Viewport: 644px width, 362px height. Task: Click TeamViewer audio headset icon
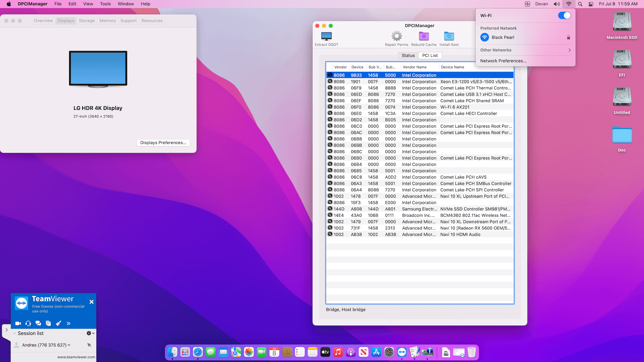coord(28,323)
